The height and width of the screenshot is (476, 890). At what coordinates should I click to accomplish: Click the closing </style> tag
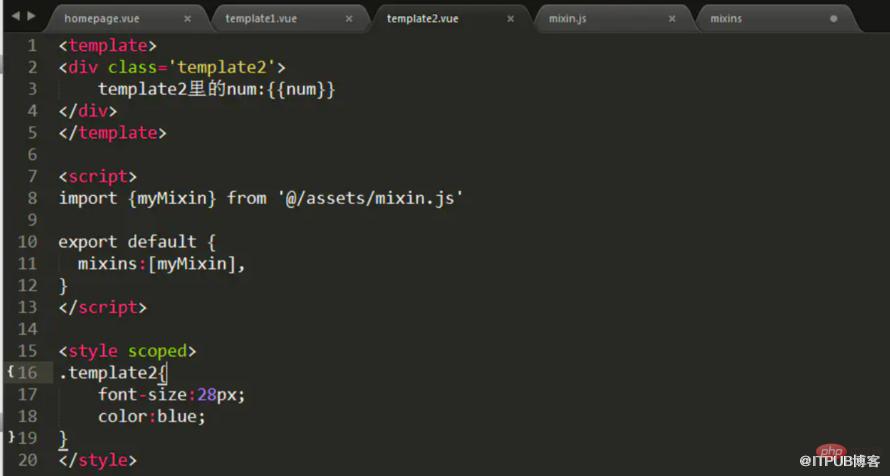tap(98, 460)
